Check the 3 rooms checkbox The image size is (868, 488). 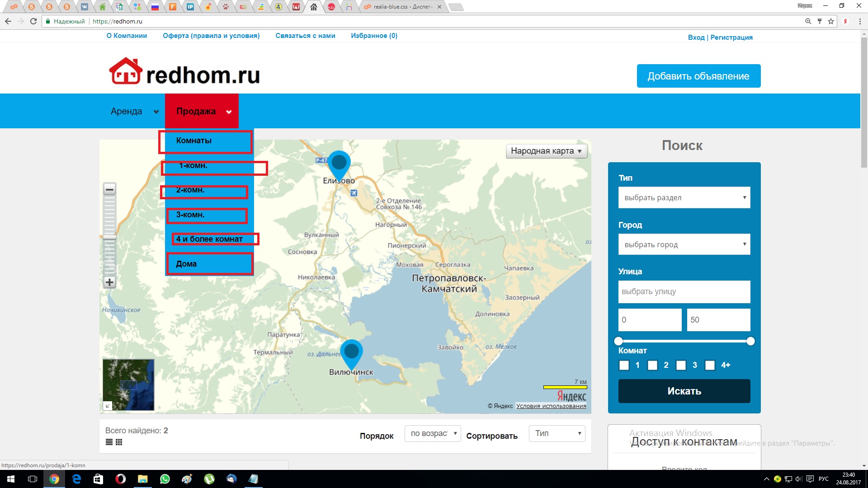click(681, 365)
